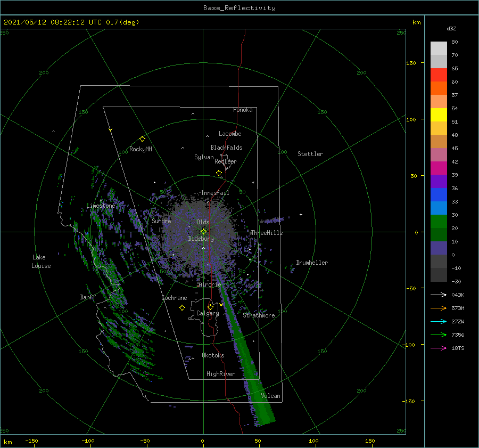
Task: Click the Innisfail city label
Action: point(215,193)
